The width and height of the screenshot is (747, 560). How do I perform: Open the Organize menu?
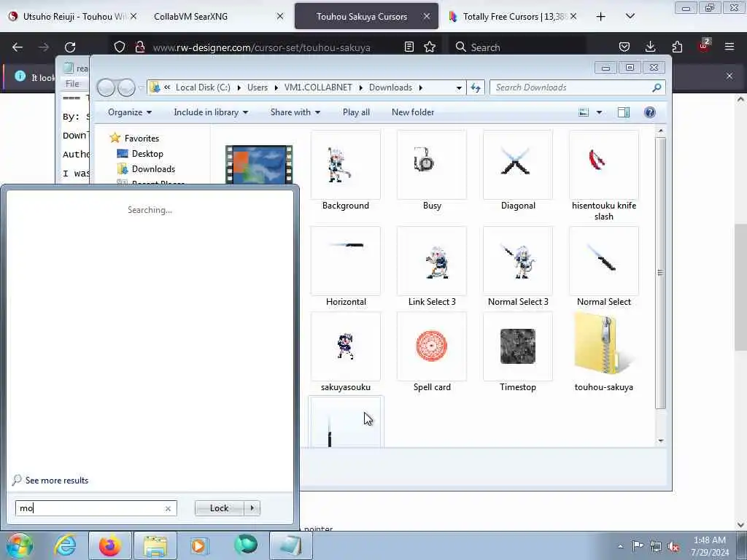tap(130, 112)
